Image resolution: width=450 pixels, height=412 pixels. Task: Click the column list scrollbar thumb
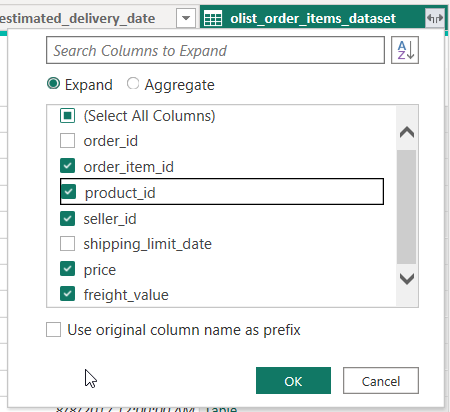(x=406, y=207)
